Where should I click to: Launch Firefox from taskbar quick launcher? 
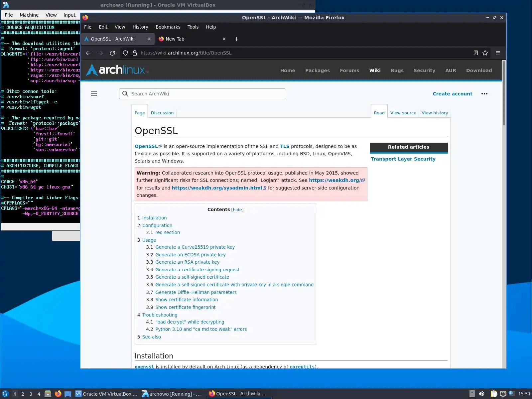click(x=58, y=394)
